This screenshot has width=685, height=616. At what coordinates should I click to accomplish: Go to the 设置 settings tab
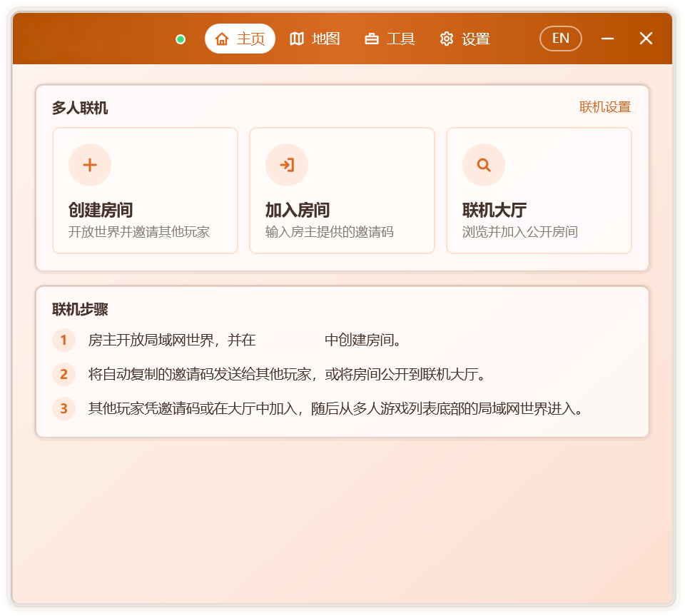465,39
